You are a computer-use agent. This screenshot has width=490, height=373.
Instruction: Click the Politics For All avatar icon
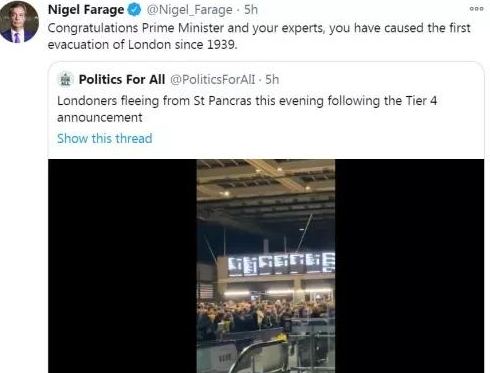pyautogui.click(x=66, y=80)
